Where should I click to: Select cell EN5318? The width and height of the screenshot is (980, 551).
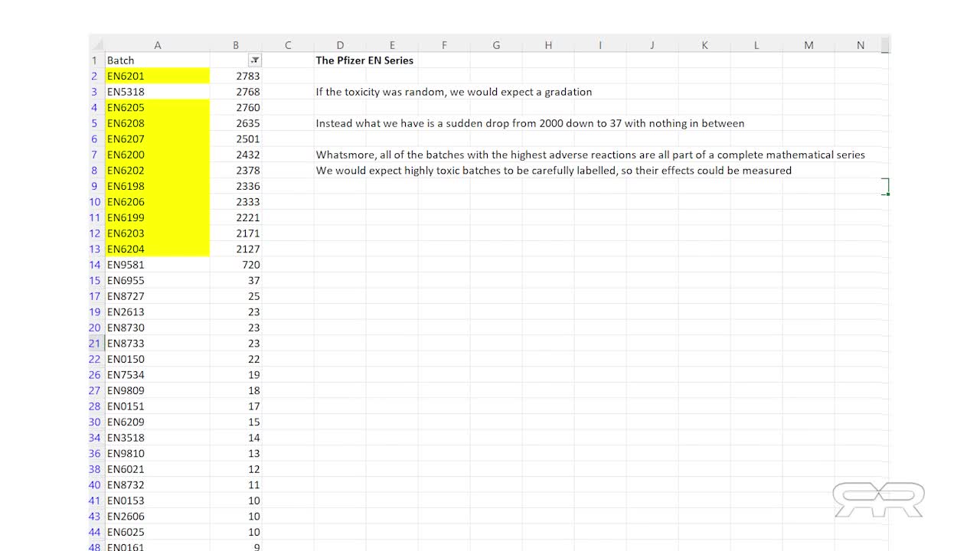click(157, 92)
